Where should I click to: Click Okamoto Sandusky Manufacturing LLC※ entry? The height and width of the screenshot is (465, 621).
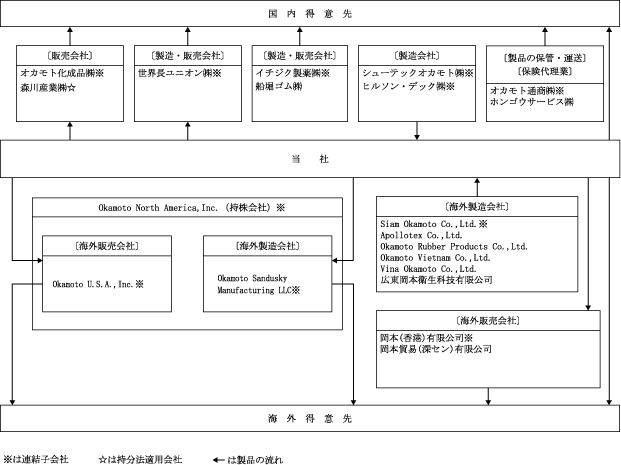tap(259, 284)
